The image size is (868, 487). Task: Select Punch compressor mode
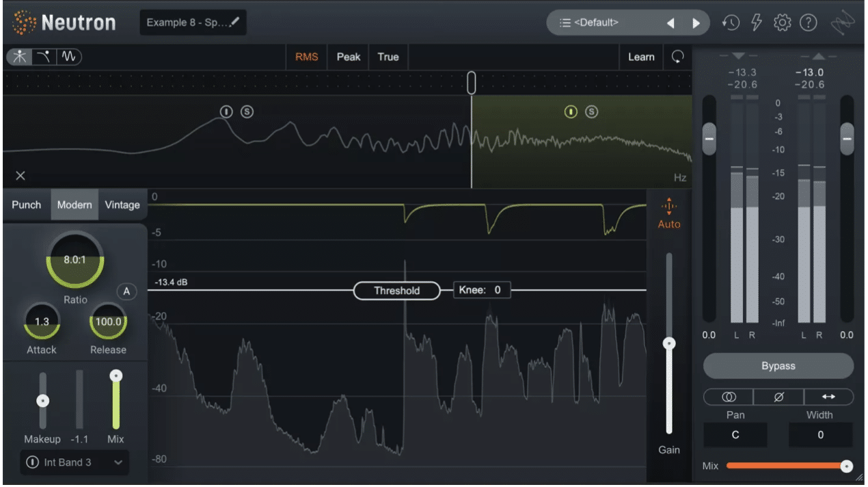pyautogui.click(x=27, y=205)
